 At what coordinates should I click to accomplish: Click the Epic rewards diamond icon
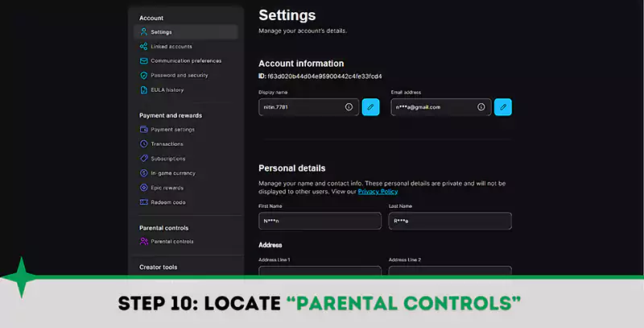click(144, 188)
